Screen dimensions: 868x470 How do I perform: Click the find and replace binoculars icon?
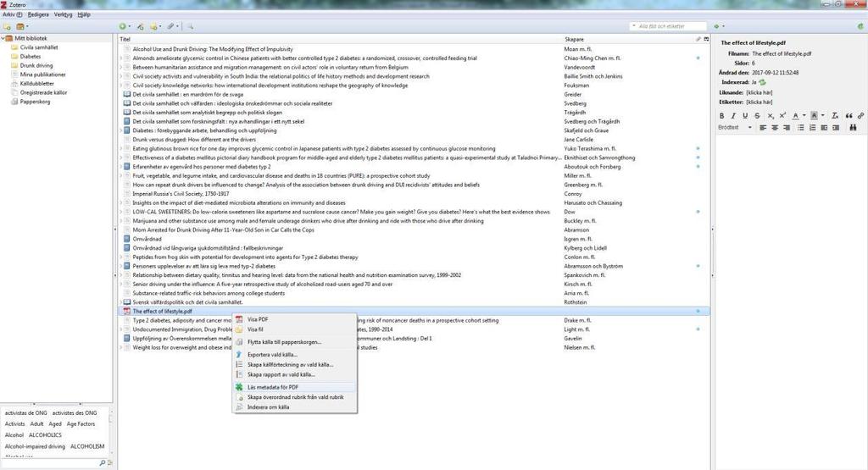tap(853, 128)
